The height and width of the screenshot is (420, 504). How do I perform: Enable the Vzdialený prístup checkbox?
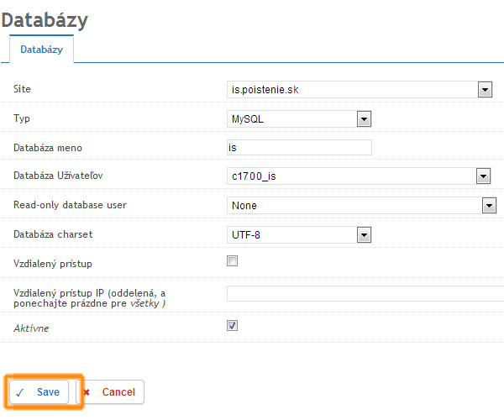point(233,262)
